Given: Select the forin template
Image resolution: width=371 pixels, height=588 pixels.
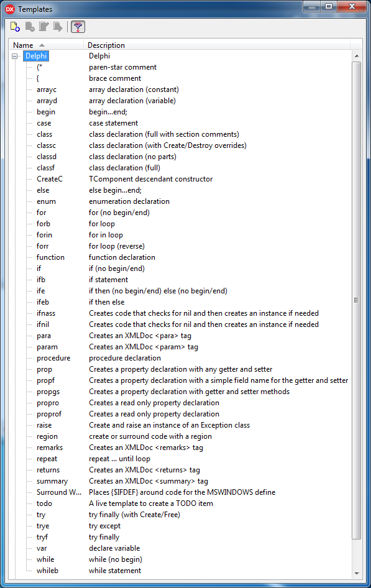Looking at the screenshot, I should click(x=44, y=235).
